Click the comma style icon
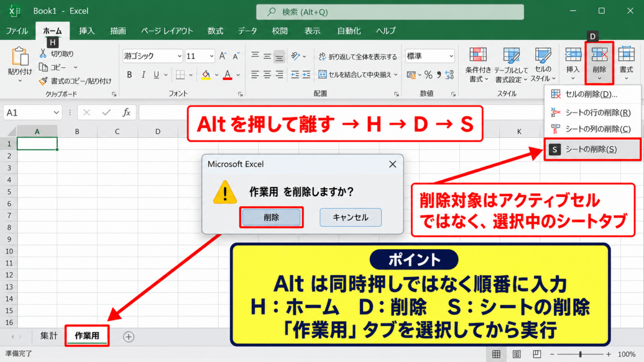Image resolution: width=644 pixels, height=362 pixels. tap(439, 75)
